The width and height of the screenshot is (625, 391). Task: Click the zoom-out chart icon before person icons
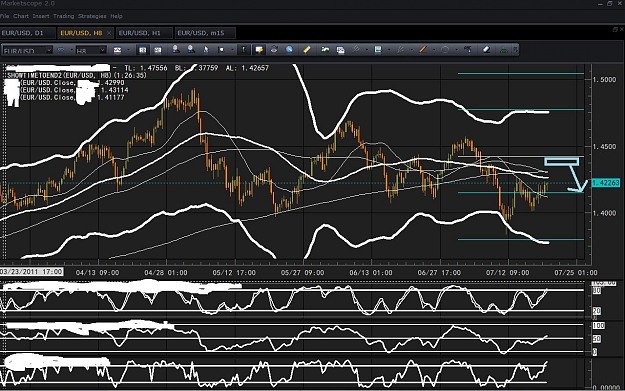[x=158, y=50]
